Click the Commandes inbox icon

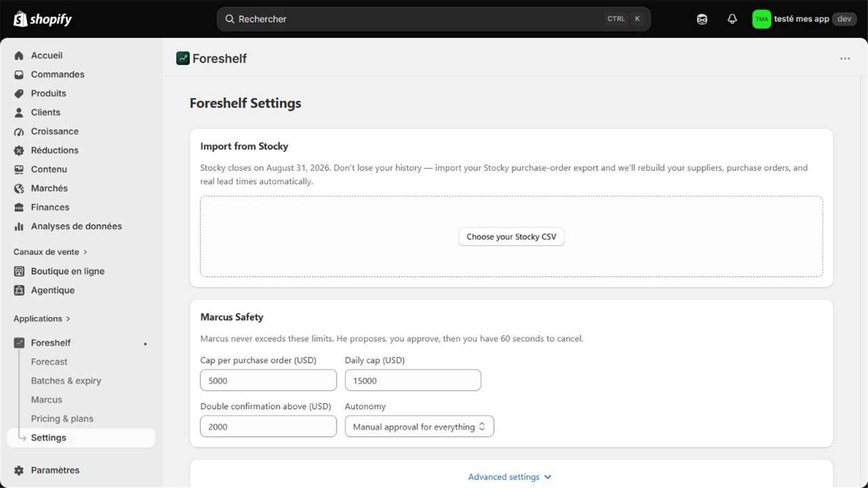pyautogui.click(x=19, y=74)
